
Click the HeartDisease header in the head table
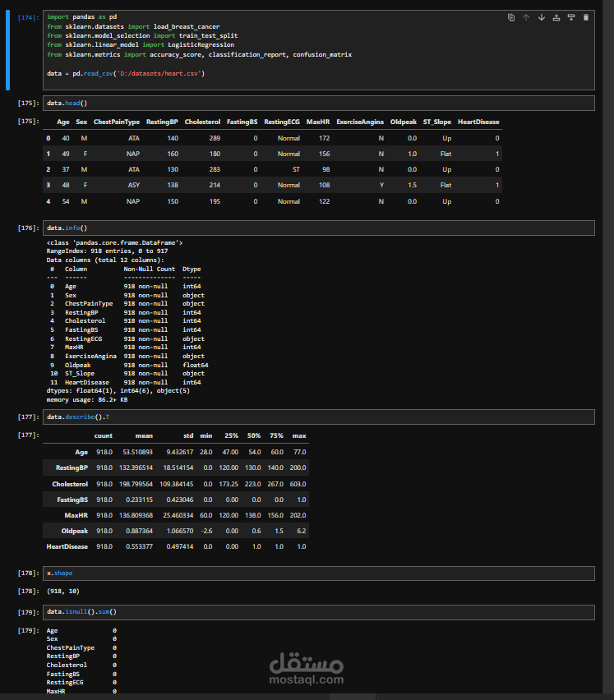[478, 122]
